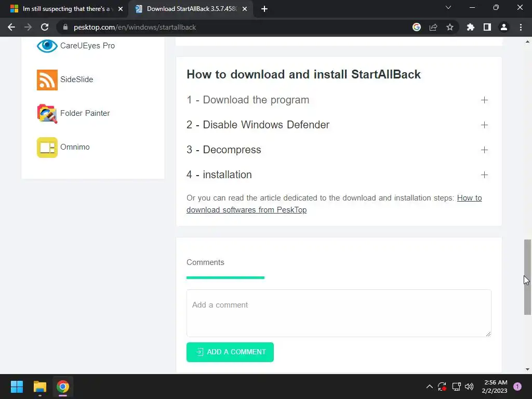Click the Folder Painter link text
Image resolution: width=532 pixels, height=399 pixels.
(x=85, y=113)
